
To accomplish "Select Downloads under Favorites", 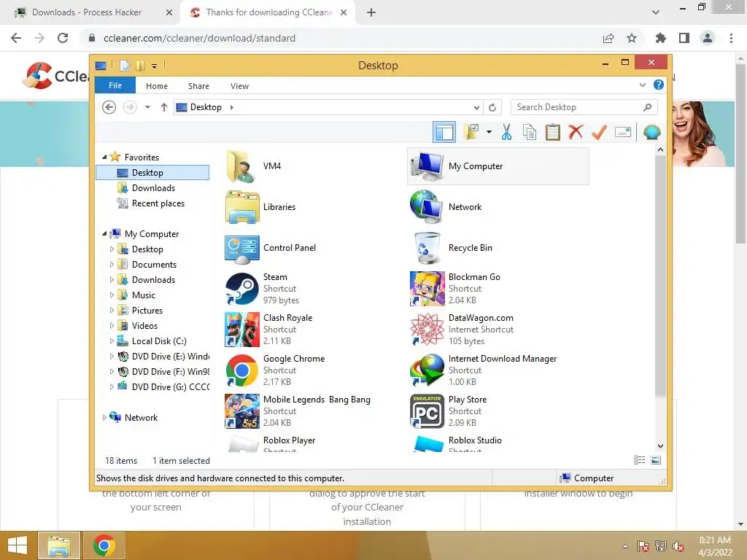I will [153, 188].
